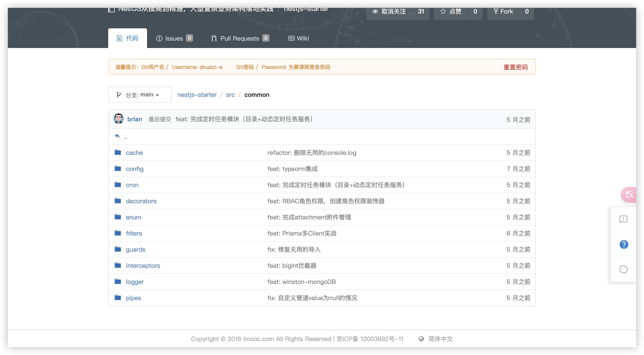Screen dimensions: 644x355
Task: Click the eye icon beside 取消关注
Action: click(375, 11)
